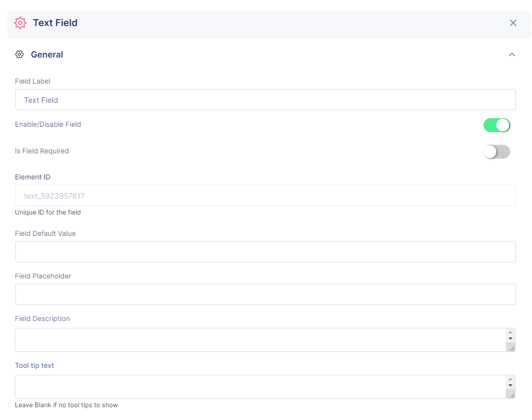Click the Field Description up scroll arrow
The width and height of the screenshot is (532, 420).
(510, 332)
